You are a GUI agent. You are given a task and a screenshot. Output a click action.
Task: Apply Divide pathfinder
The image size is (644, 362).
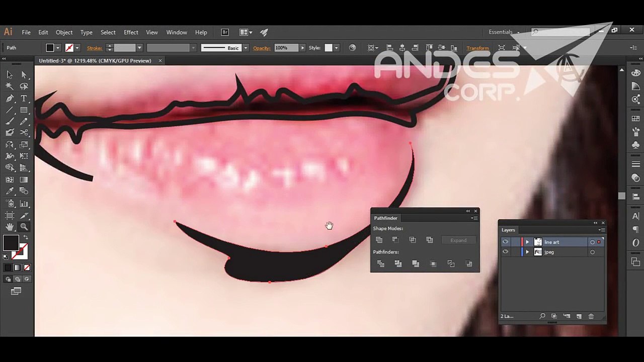click(x=381, y=263)
